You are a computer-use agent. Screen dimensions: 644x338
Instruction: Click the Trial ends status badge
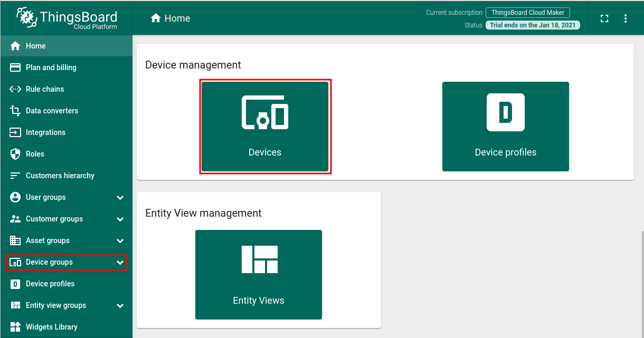coord(533,25)
